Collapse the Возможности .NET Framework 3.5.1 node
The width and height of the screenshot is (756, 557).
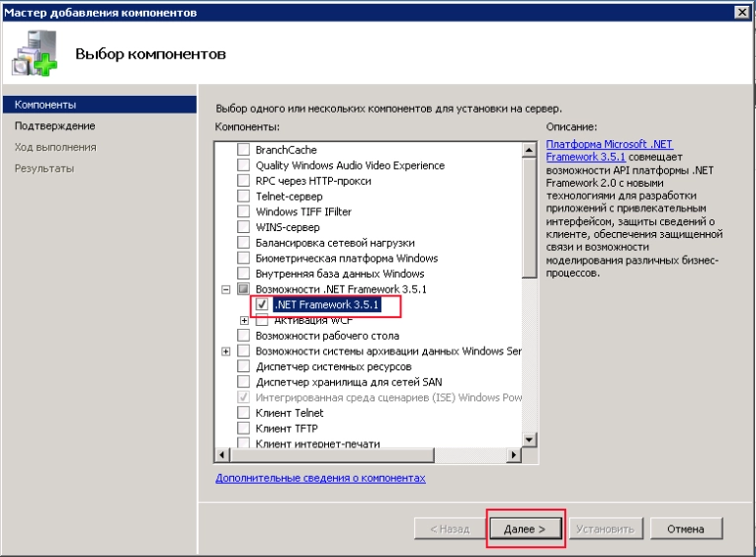[x=225, y=289]
